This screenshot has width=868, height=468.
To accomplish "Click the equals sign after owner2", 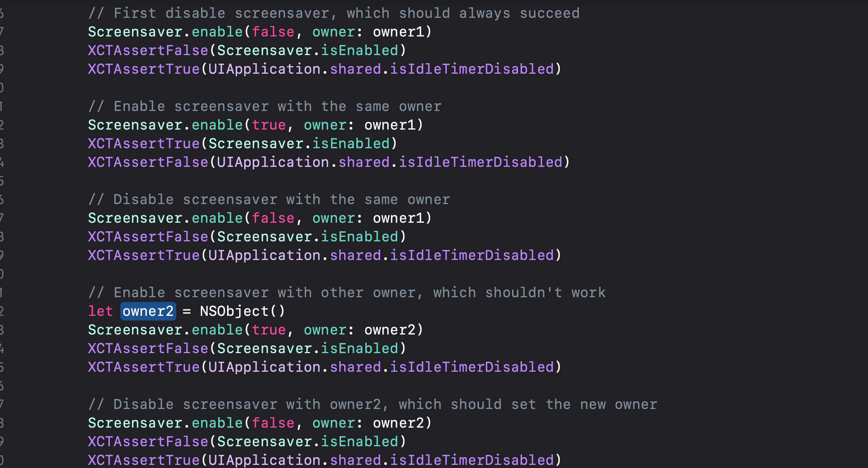I will [x=187, y=311].
